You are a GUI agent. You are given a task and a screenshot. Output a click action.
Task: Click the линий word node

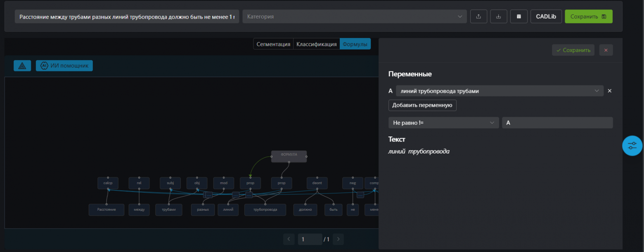[x=228, y=210]
